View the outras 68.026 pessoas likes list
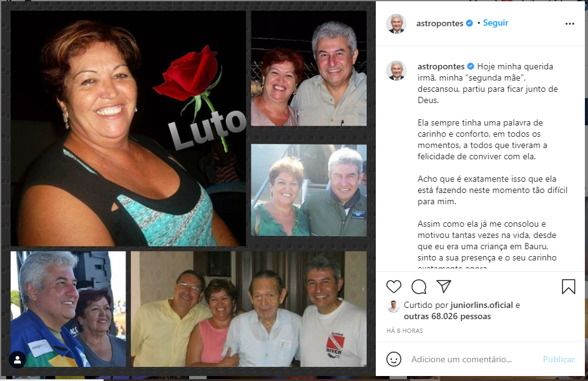The height and width of the screenshot is (381, 588). (x=448, y=317)
